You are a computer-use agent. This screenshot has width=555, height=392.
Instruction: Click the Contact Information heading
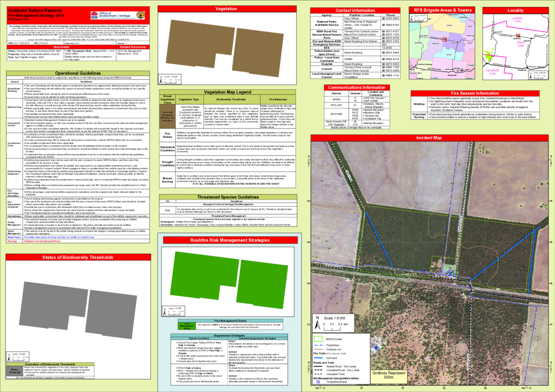(x=355, y=11)
